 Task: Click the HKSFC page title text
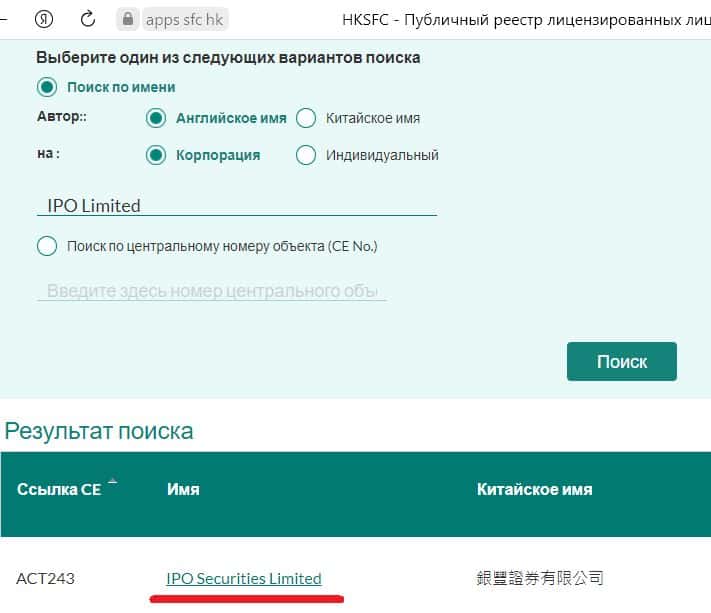[526, 19]
